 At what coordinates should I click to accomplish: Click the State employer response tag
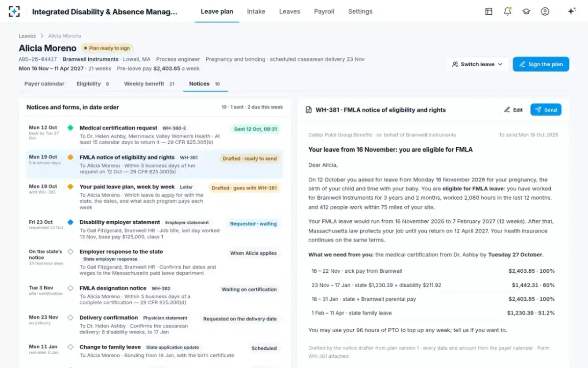(x=110, y=259)
